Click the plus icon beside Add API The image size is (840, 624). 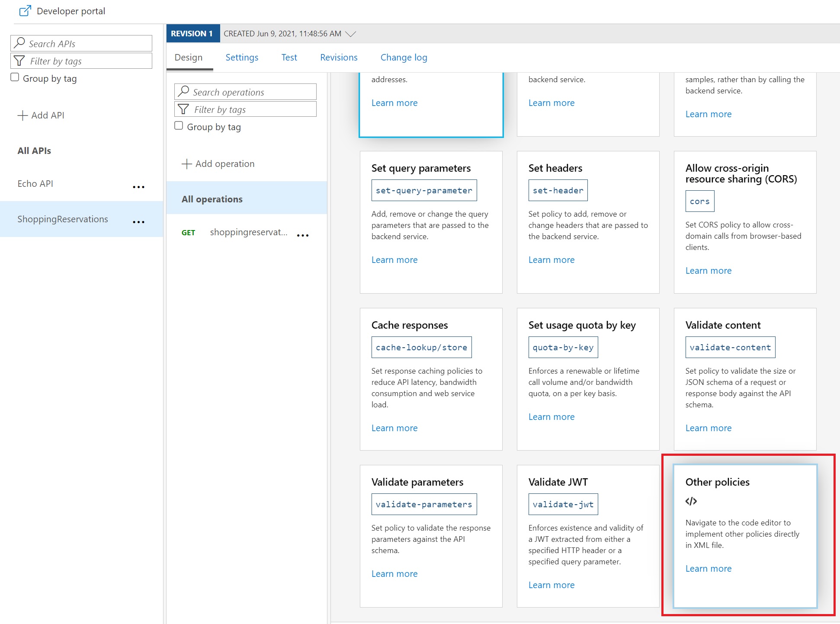[22, 115]
